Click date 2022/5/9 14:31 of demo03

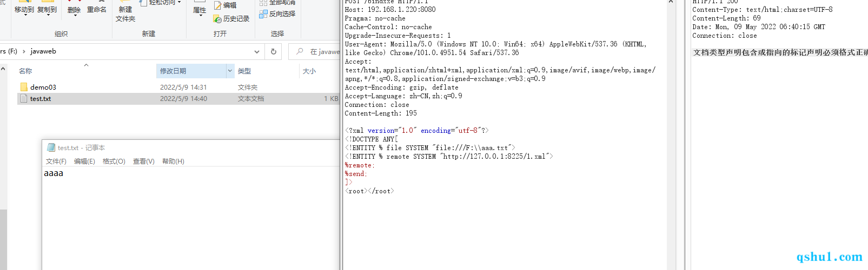coord(183,87)
